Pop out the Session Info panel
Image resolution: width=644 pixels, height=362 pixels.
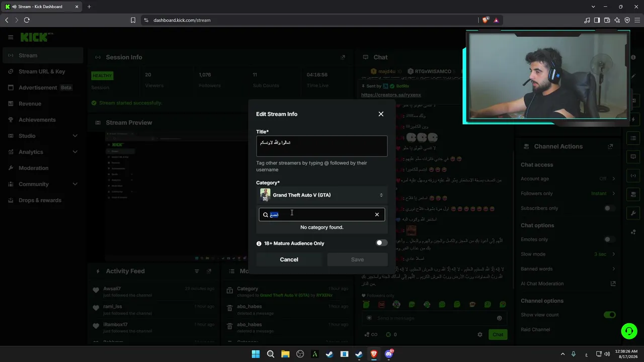coord(343,57)
